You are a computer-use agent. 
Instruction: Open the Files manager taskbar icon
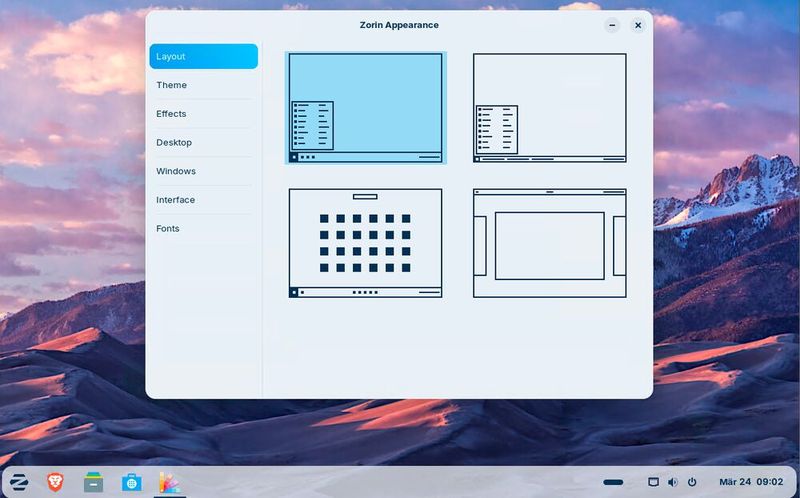point(93,482)
